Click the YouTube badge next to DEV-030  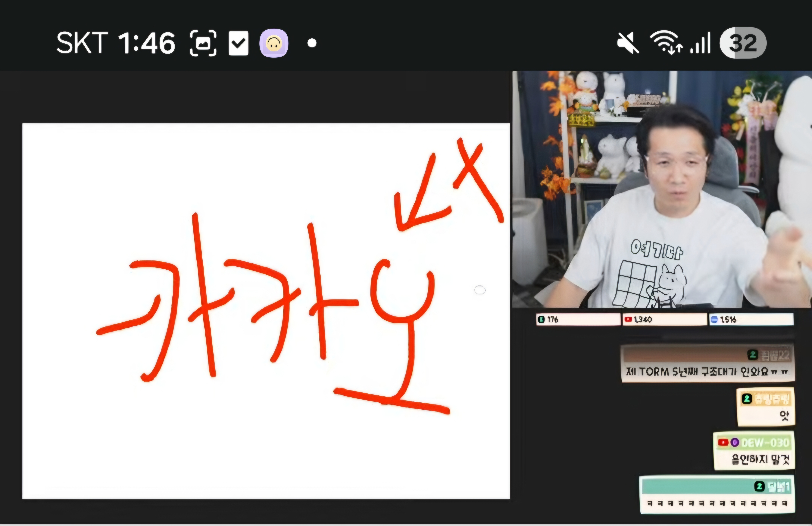[x=723, y=443]
